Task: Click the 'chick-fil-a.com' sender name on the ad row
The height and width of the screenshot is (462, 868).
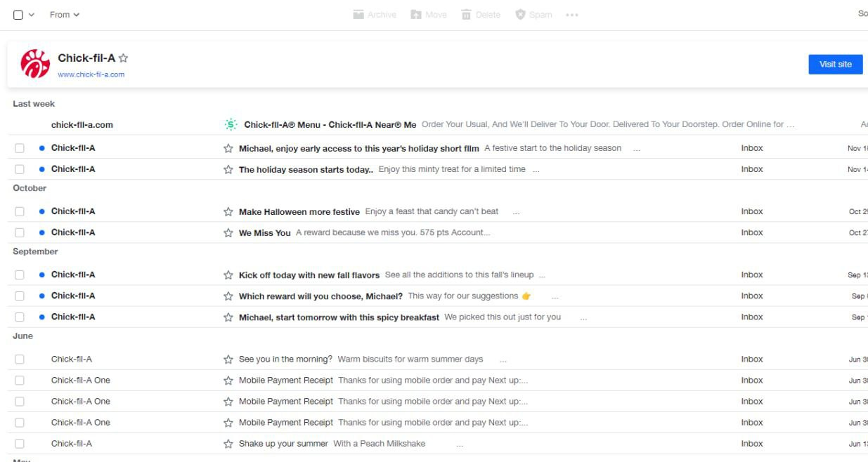Action: (x=82, y=125)
